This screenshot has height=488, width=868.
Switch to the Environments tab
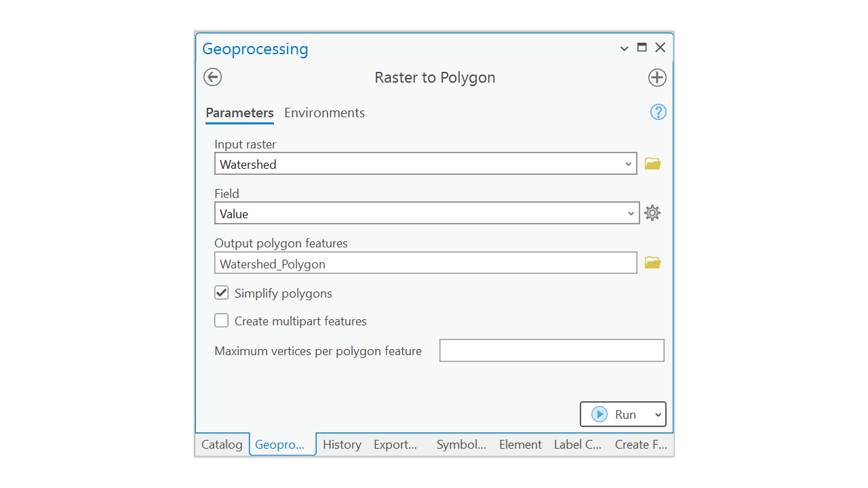coord(324,113)
